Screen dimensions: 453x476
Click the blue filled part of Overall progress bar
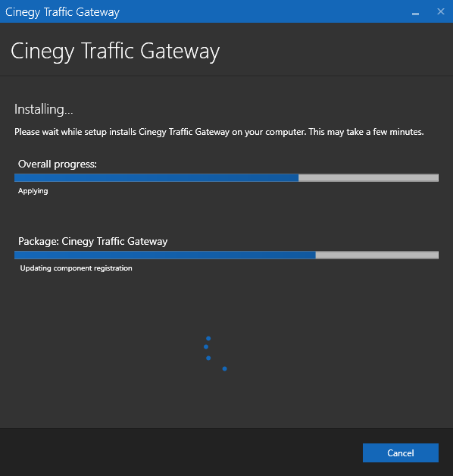point(156,177)
